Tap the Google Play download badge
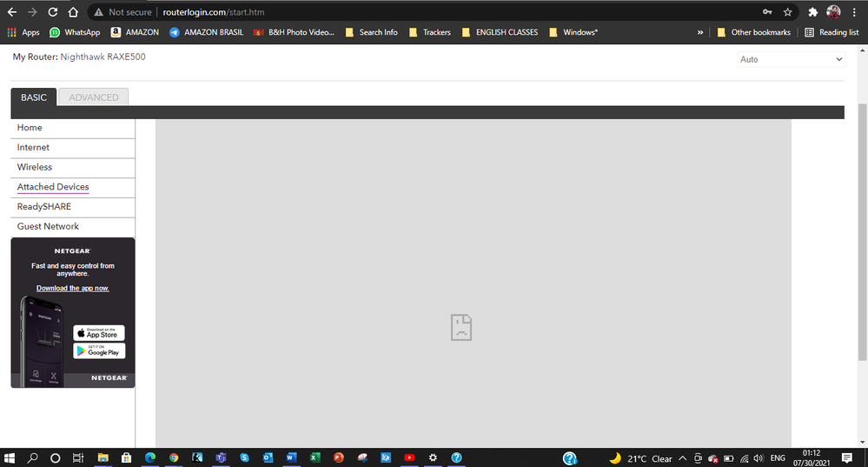The height and width of the screenshot is (467, 868). (x=99, y=350)
